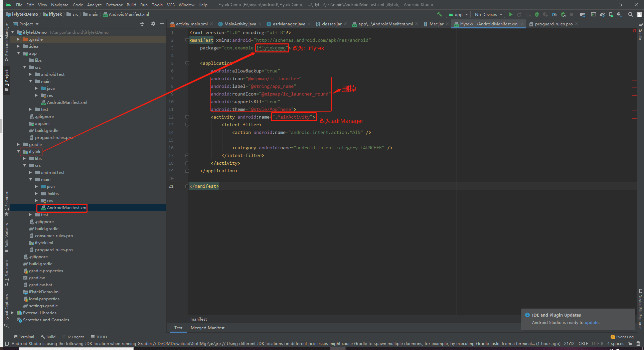The image size is (644, 350).
Task: Collapse the iflytek module folder
Action: (x=19, y=151)
